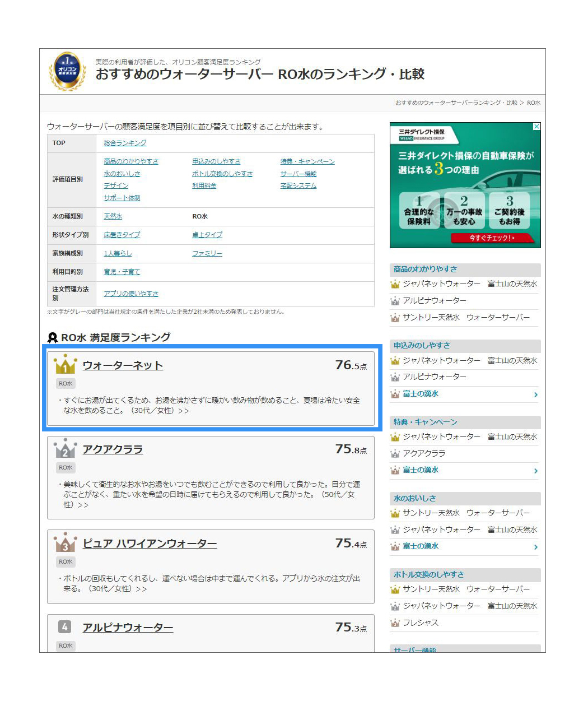The image size is (588, 706).
Task: Expand 富士の湧水 arrow under 水のおいしさ
Action: pyautogui.click(x=536, y=547)
